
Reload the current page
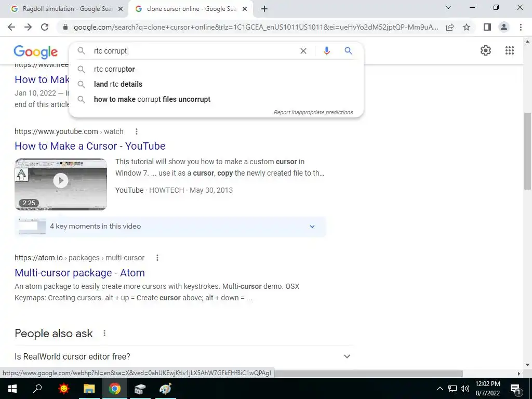pos(45,27)
